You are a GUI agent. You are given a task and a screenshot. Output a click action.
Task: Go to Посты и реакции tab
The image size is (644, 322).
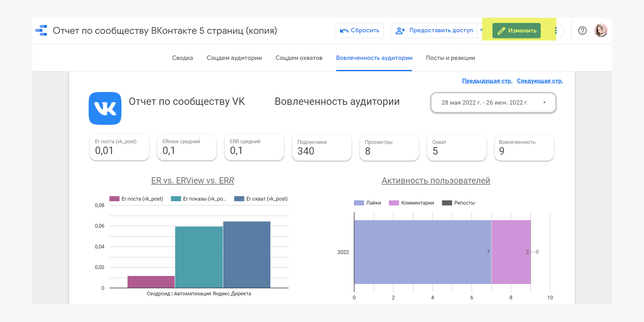tap(450, 58)
